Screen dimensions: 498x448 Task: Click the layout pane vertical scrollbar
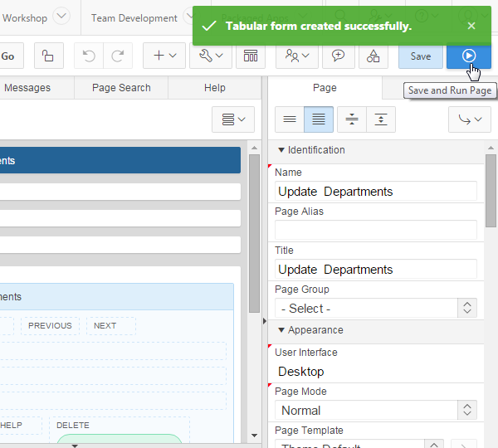pyautogui.click(x=255, y=233)
